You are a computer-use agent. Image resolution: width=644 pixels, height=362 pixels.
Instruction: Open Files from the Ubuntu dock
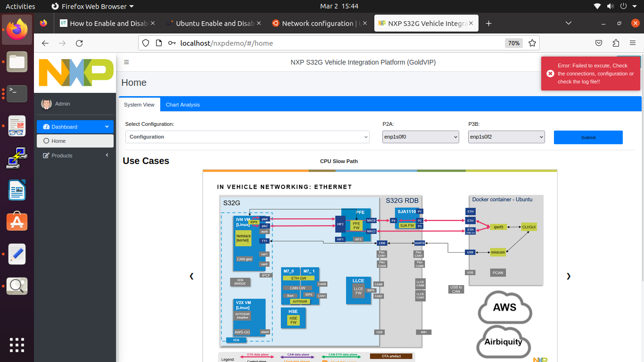point(17,62)
